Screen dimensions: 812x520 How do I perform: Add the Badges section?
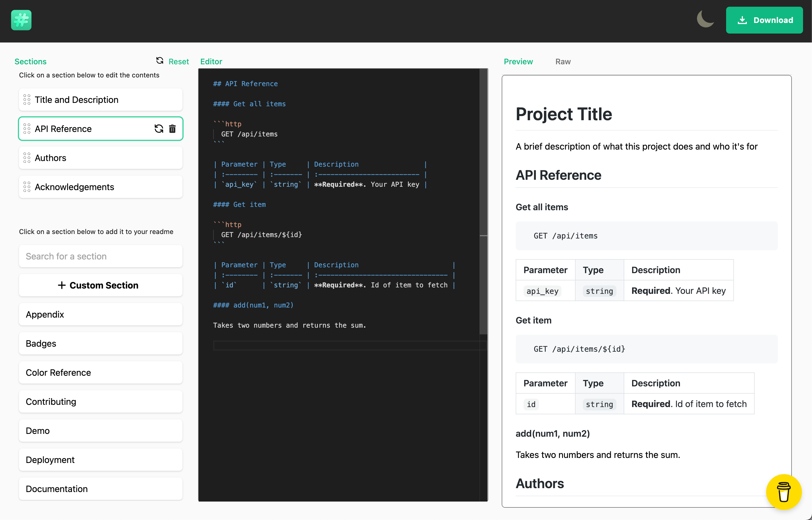point(101,343)
